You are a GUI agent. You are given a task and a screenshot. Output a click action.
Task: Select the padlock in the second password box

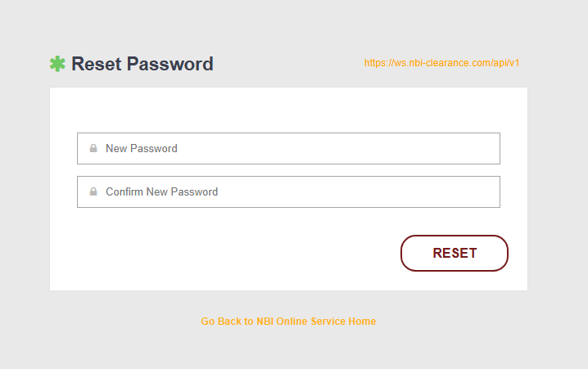(x=93, y=192)
